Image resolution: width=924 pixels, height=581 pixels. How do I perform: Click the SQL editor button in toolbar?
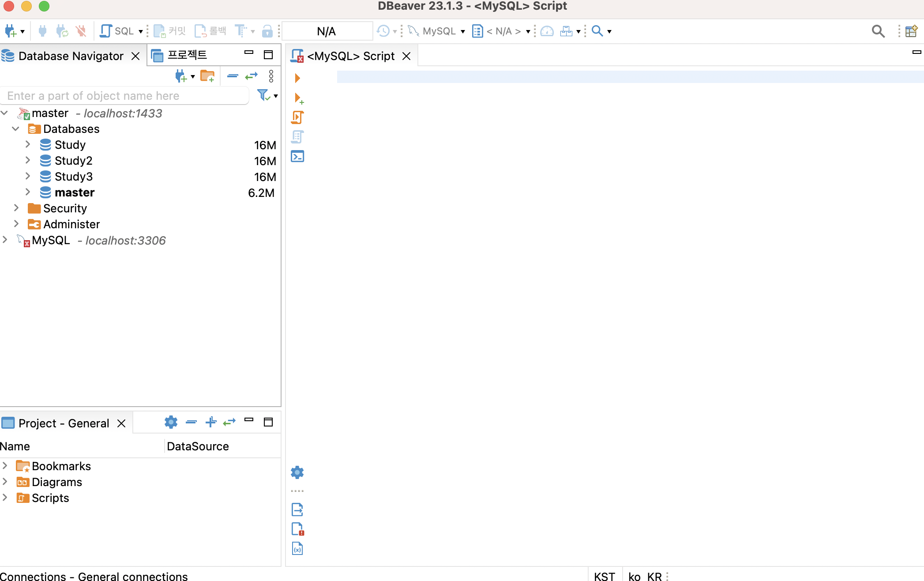117,31
